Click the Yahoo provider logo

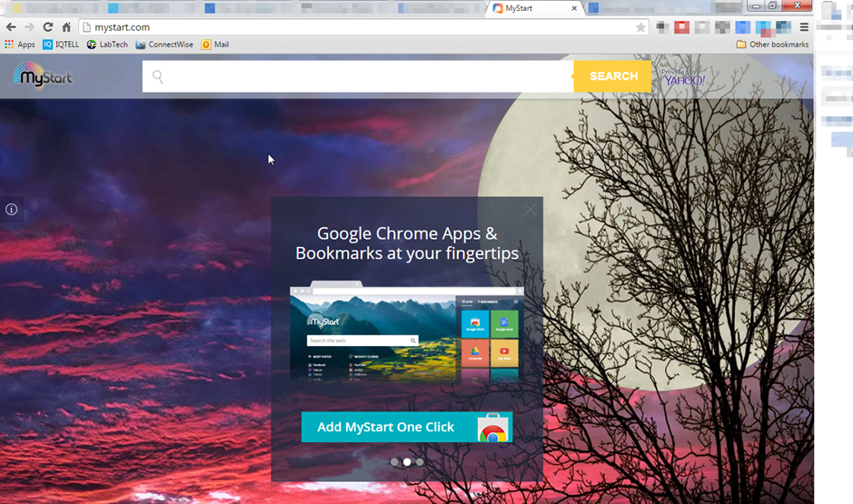point(684,78)
